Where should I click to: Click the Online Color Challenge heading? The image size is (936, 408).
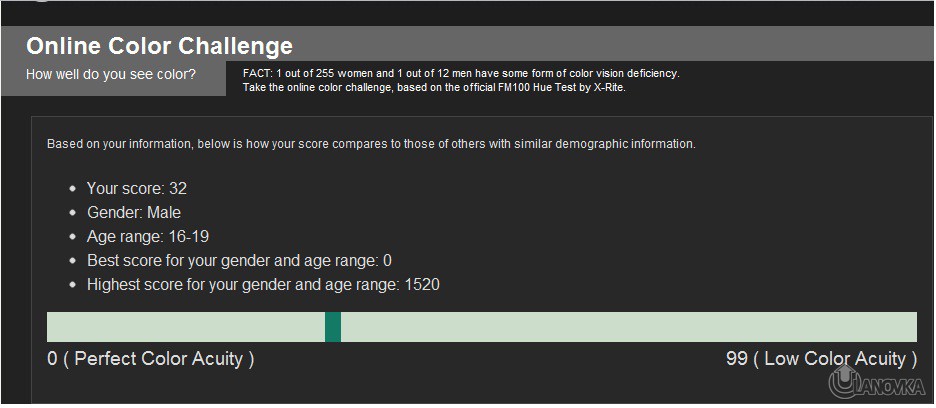click(x=159, y=46)
